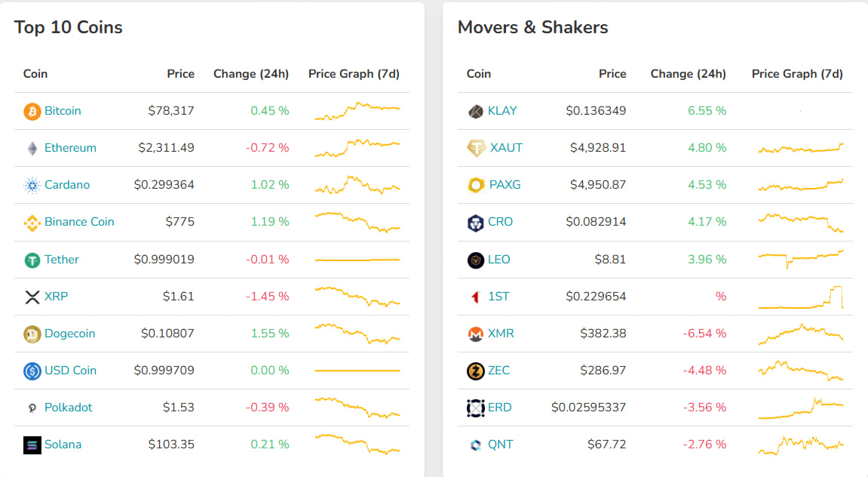Click the CRO coin icon
The height and width of the screenshot is (477, 868).
click(476, 223)
